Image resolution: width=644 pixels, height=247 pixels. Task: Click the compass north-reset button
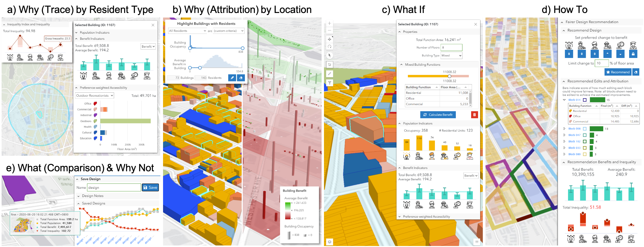click(x=329, y=56)
